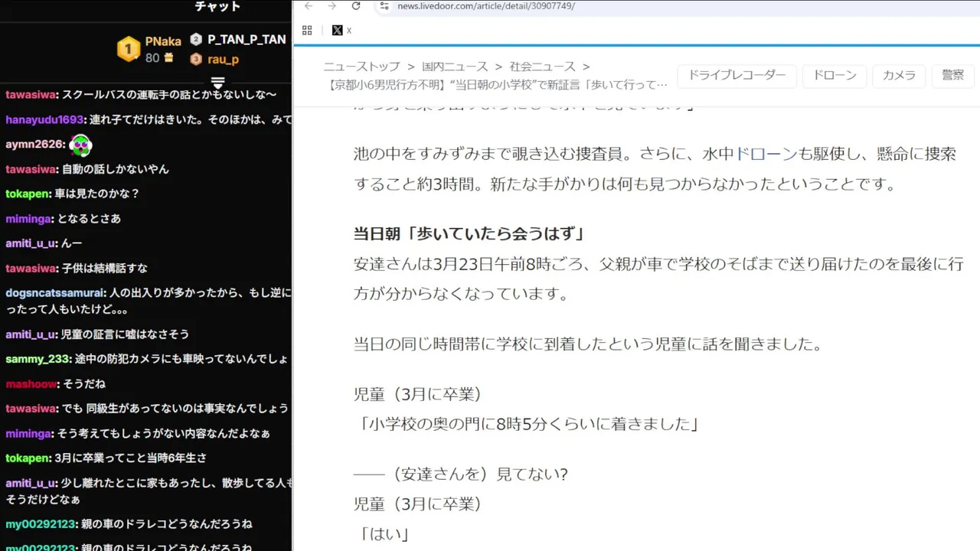The width and height of the screenshot is (980, 551).
Task: Follow the blue ドローン link in article text
Action: pyautogui.click(x=765, y=154)
